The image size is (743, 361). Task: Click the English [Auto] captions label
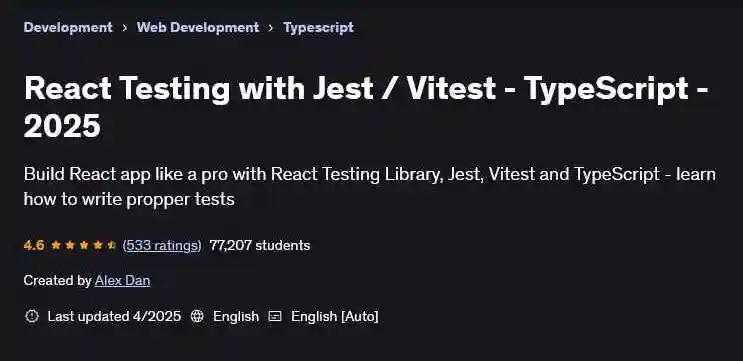(x=335, y=316)
